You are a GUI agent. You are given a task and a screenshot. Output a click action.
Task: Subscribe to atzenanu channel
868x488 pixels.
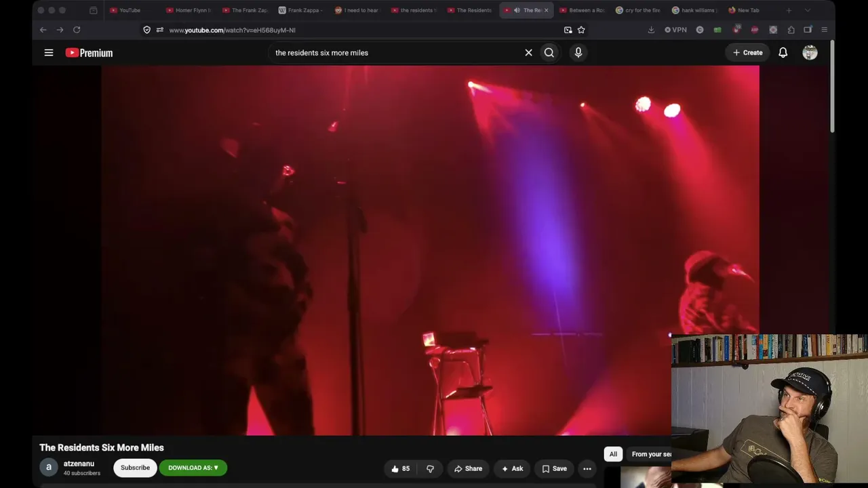click(x=135, y=468)
